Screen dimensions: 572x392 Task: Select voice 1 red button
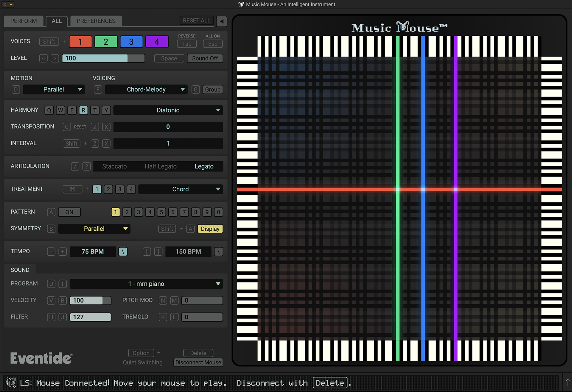(x=80, y=41)
